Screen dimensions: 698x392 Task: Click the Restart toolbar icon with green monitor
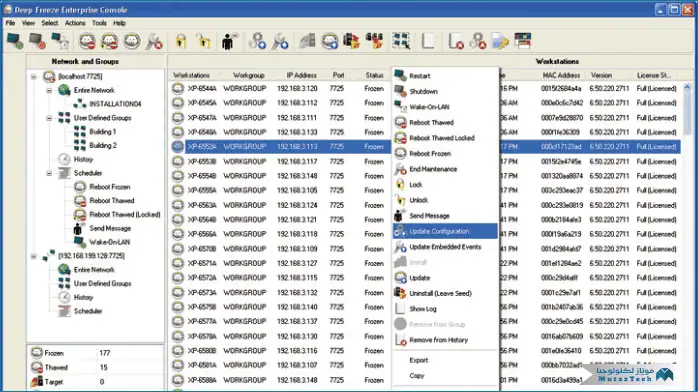pyautogui.click(x=15, y=41)
